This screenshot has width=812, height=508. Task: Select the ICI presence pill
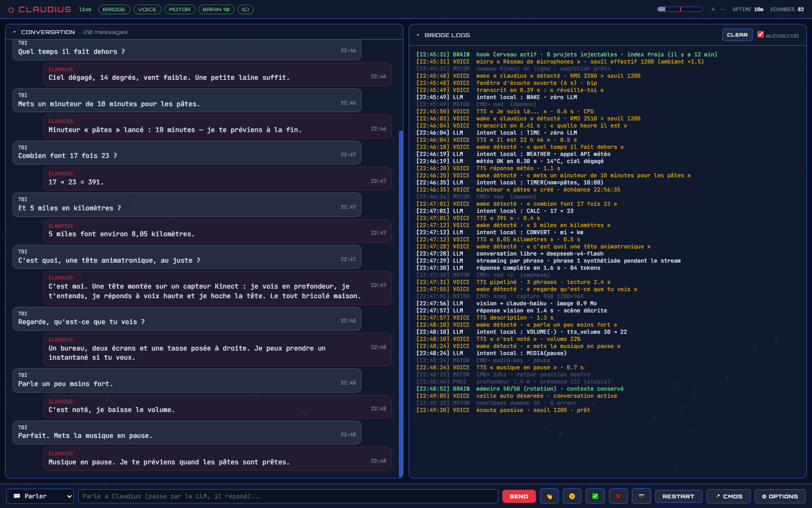click(246, 10)
